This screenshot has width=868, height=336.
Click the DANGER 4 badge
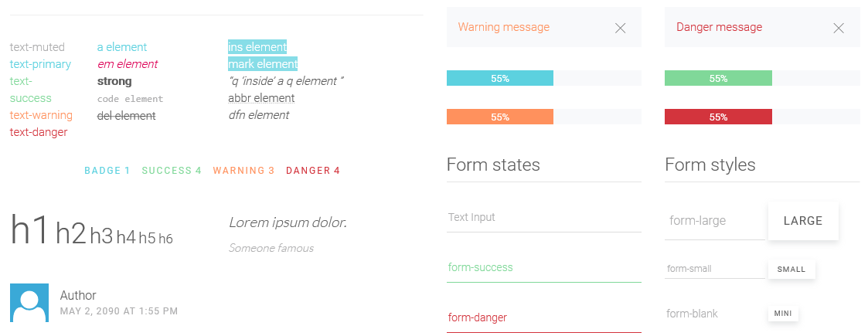pyautogui.click(x=313, y=171)
